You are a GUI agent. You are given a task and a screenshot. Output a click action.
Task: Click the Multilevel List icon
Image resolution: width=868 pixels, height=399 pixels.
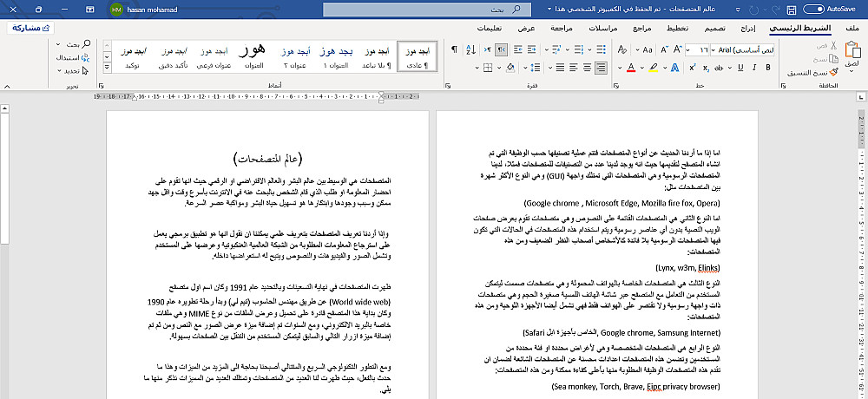(x=557, y=49)
